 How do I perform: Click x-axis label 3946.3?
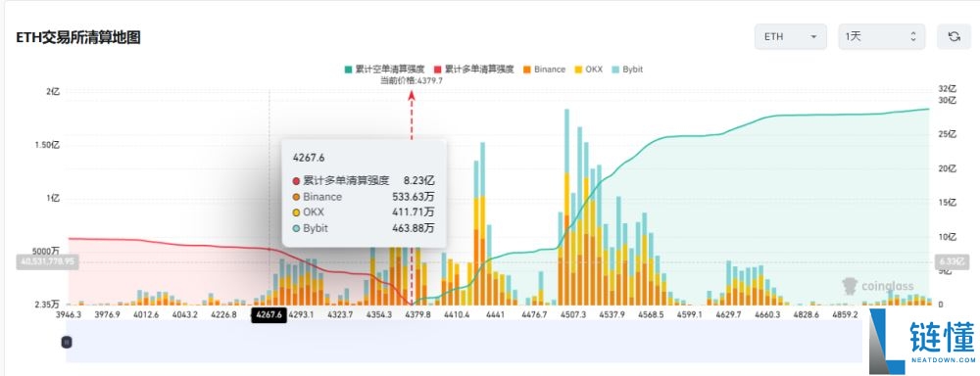pyautogui.click(x=69, y=314)
